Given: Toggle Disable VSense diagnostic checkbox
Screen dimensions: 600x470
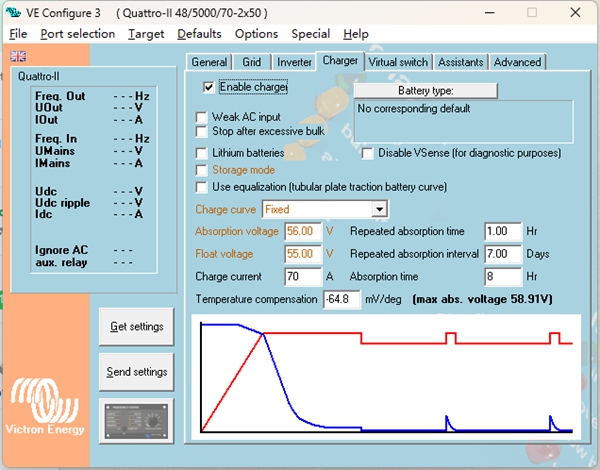Looking at the screenshot, I should point(367,153).
